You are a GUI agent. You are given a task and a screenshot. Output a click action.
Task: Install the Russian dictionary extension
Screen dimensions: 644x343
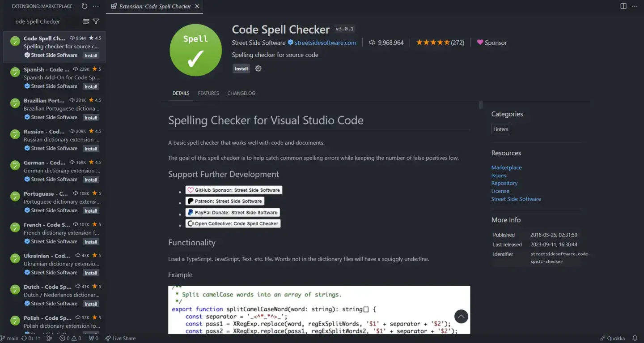(x=91, y=149)
